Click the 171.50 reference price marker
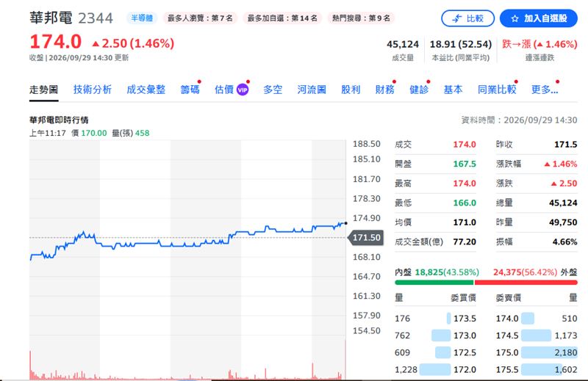Viewport: 588px width, 381px height. (x=366, y=238)
